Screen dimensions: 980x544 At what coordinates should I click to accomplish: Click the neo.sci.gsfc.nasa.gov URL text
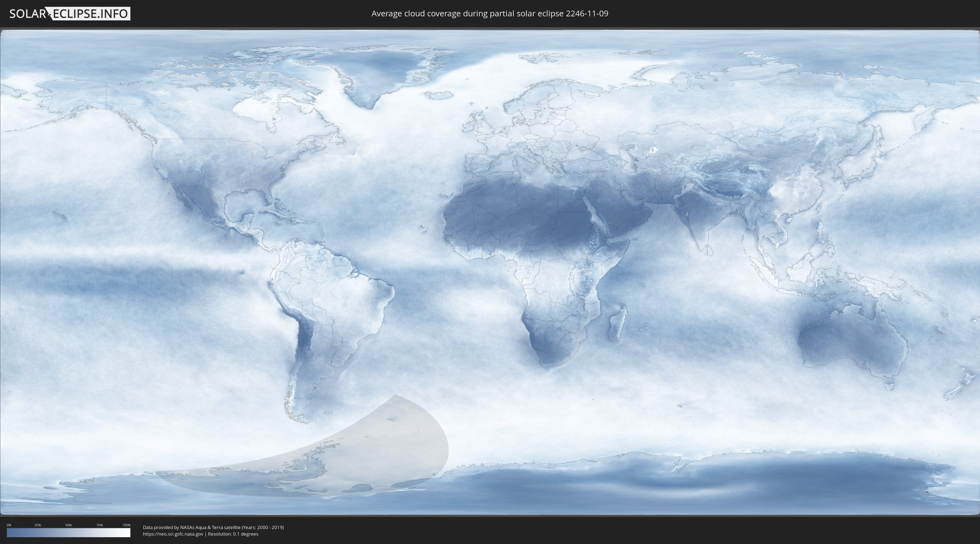pyautogui.click(x=173, y=534)
